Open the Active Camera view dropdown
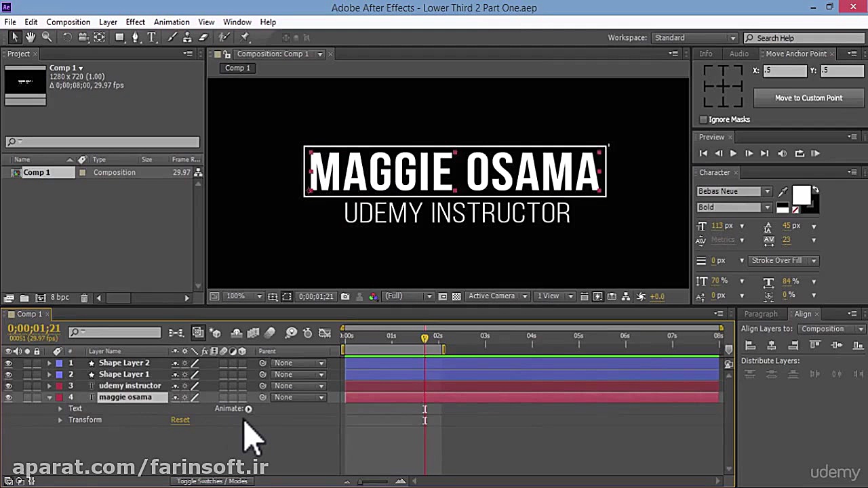This screenshot has height=488, width=868. (497, 296)
